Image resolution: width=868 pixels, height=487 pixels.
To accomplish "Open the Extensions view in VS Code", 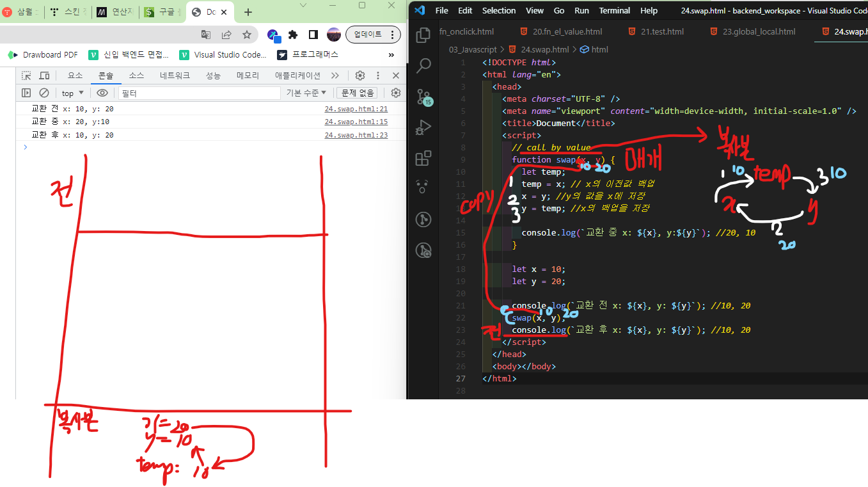I will point(423,157).
